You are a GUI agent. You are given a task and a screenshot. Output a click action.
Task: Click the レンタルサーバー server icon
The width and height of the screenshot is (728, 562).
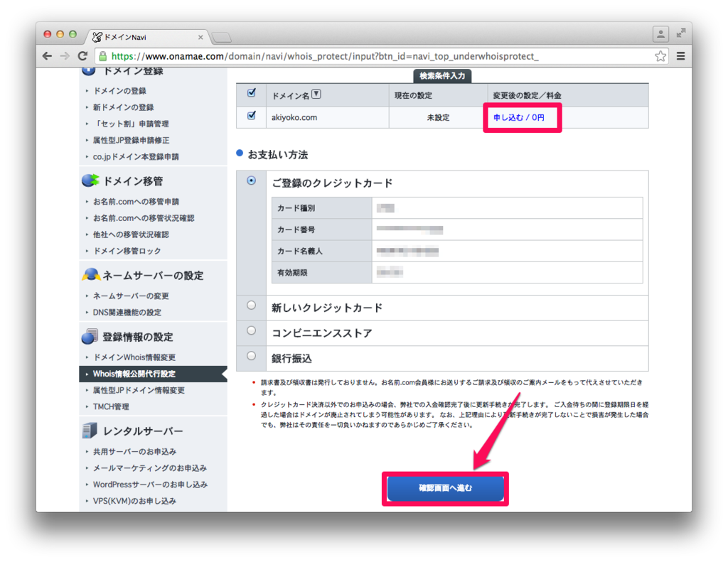89,431
